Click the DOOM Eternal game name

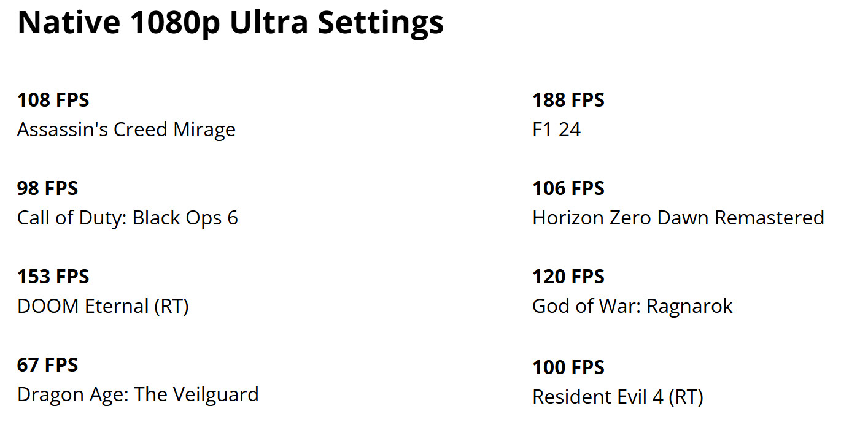tap(83, 306)
